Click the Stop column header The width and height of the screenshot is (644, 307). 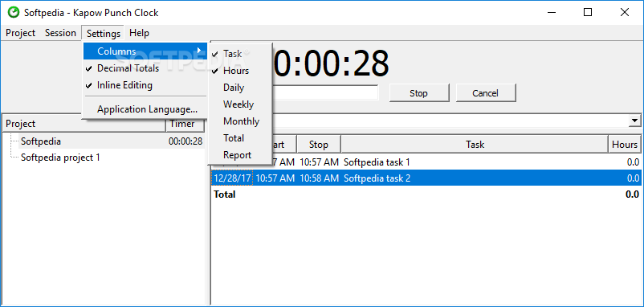pyautogui.click(x=318, y=145)
